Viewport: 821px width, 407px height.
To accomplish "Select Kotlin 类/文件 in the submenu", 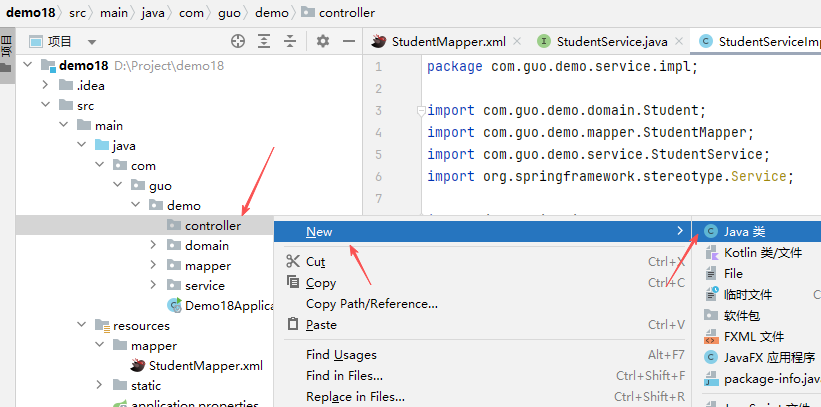I will 762,253.
